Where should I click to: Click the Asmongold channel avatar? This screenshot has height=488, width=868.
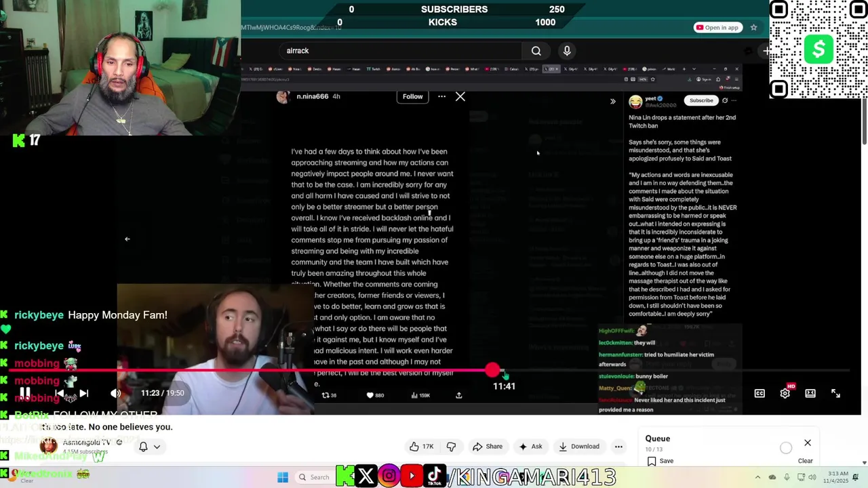click(x=48, y=446)
